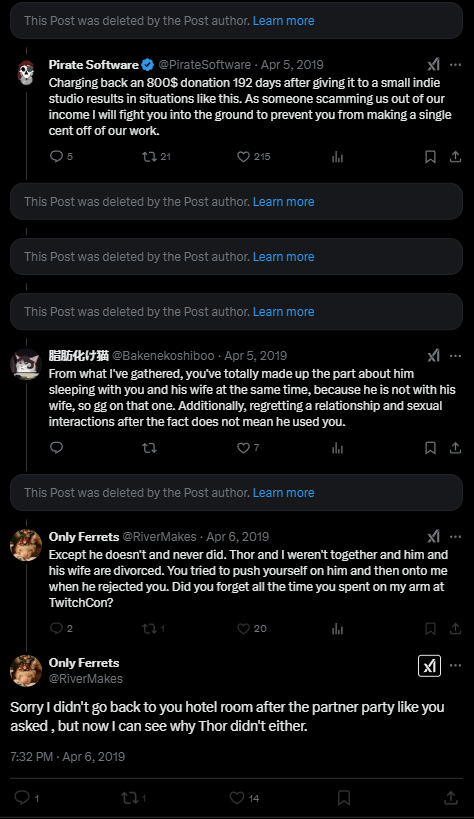Image resolution: width=474 pixels, height=819 pixels.
Task: Bookmark the Pirate Software post
Action: [x=430, y=157]
